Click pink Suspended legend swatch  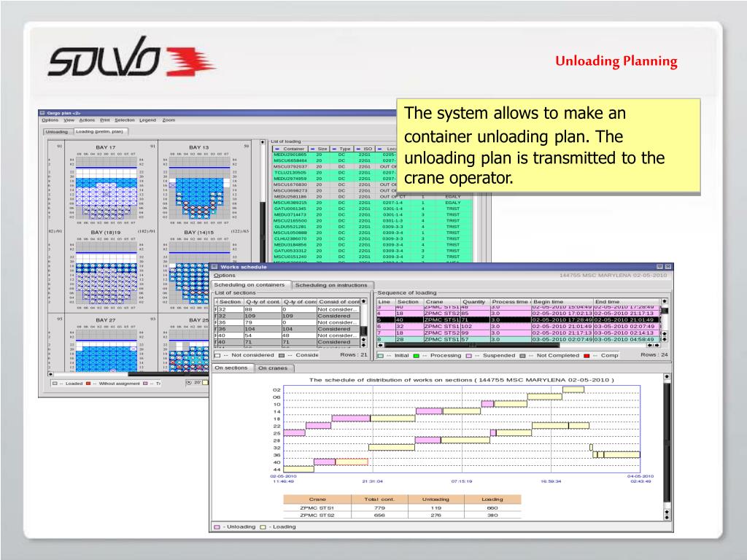(469, 356)
